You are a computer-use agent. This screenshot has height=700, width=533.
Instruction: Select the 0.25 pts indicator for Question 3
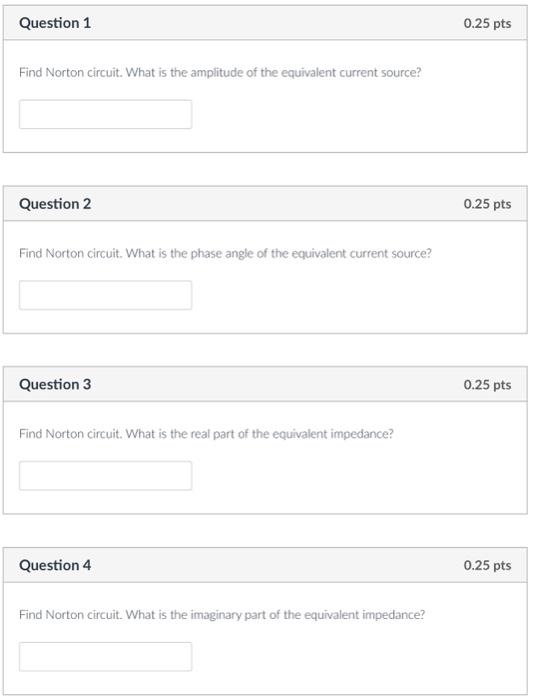point(487,384)
